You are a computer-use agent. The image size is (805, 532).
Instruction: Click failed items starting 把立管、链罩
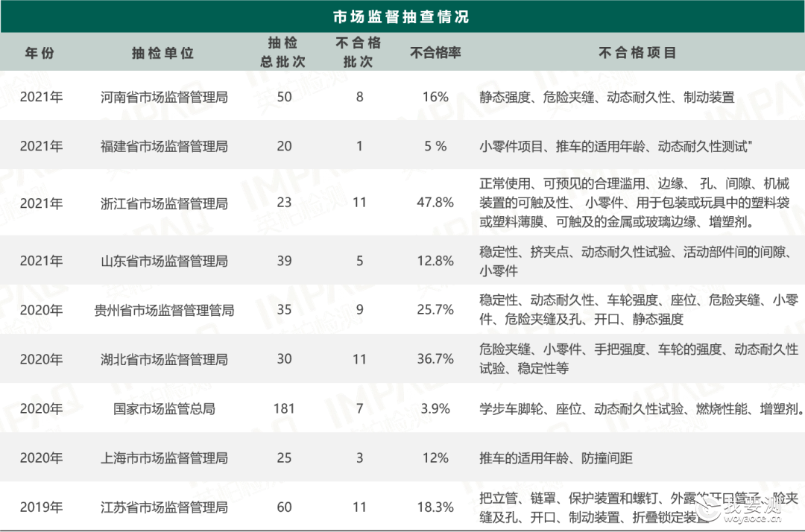tap(639, 507)
